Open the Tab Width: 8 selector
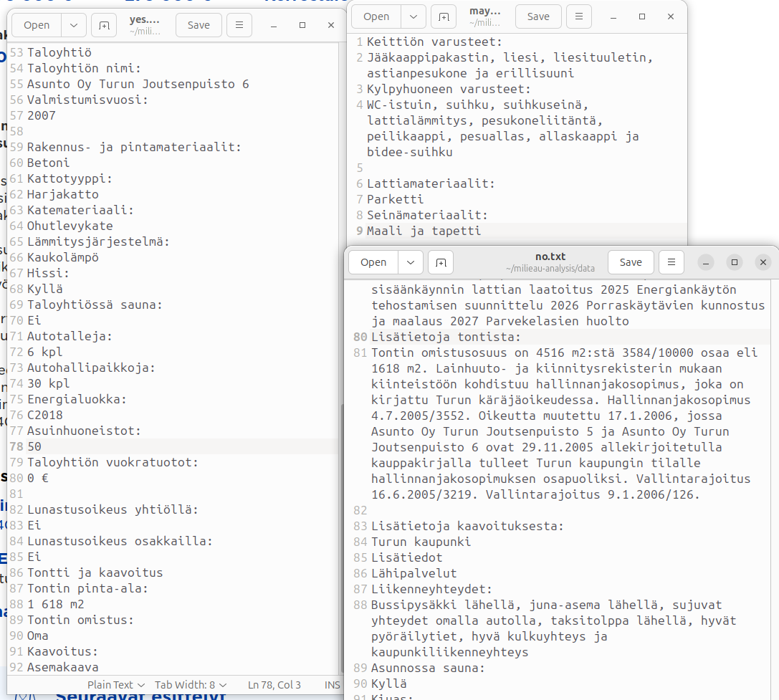The width and height of the screenshot is (779, 700). (x=191, y=685)
